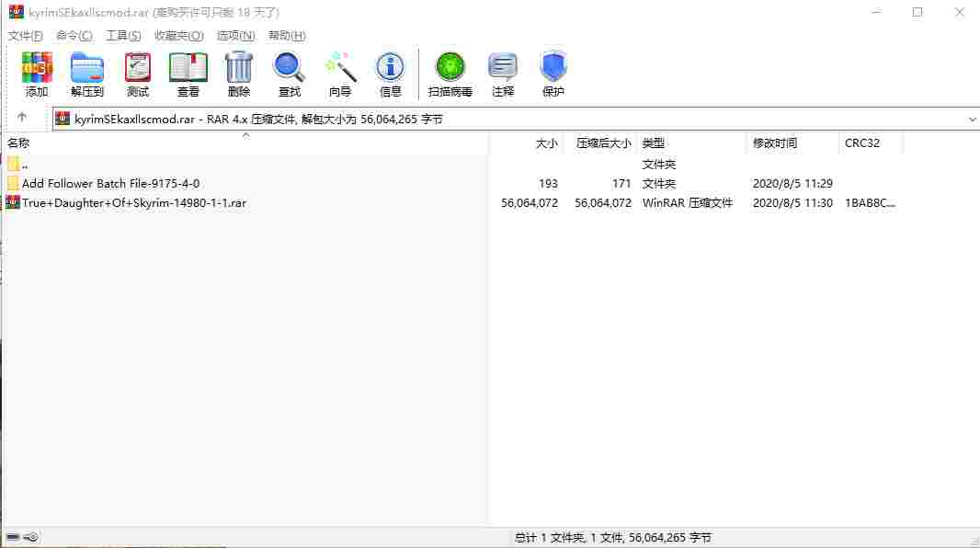Click the 1BAB8C... CRC32 value
Screen dimensions: 980x548
pos(870,203)
